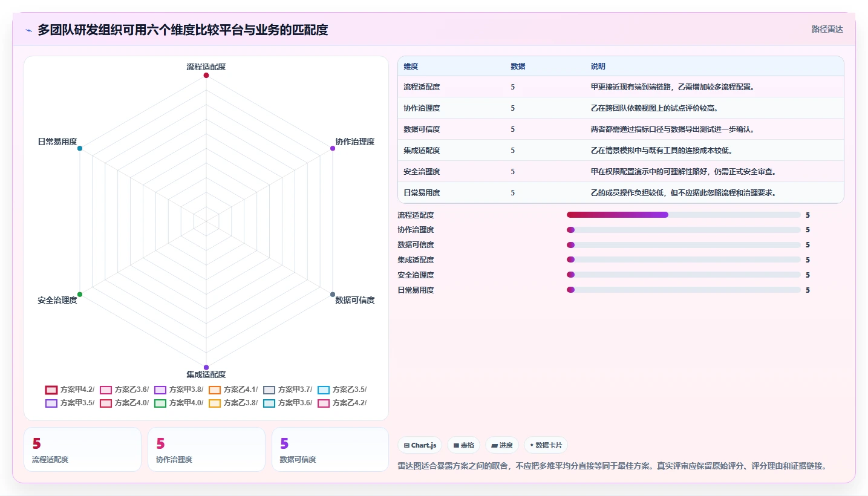The height and width of the screenshot is (496, 868).
Task: Toggle legend item 方案乙4.0/
Action: coord(124,403)
